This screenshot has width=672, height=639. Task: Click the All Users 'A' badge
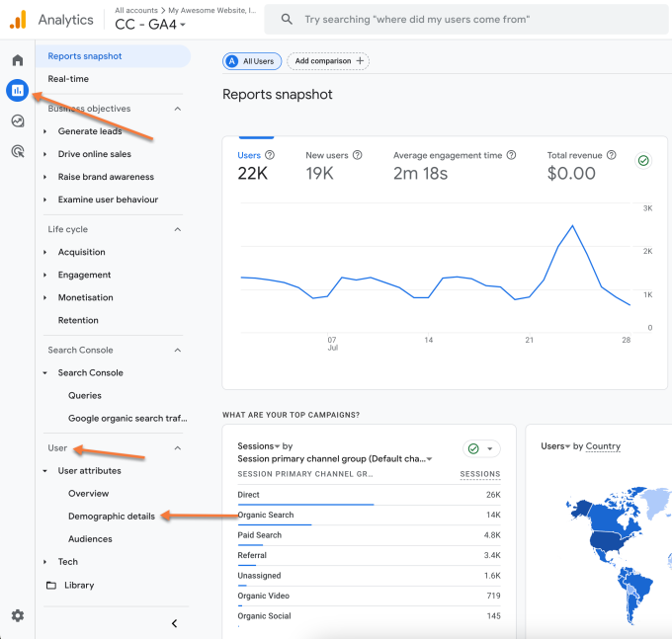click(232, 61)
